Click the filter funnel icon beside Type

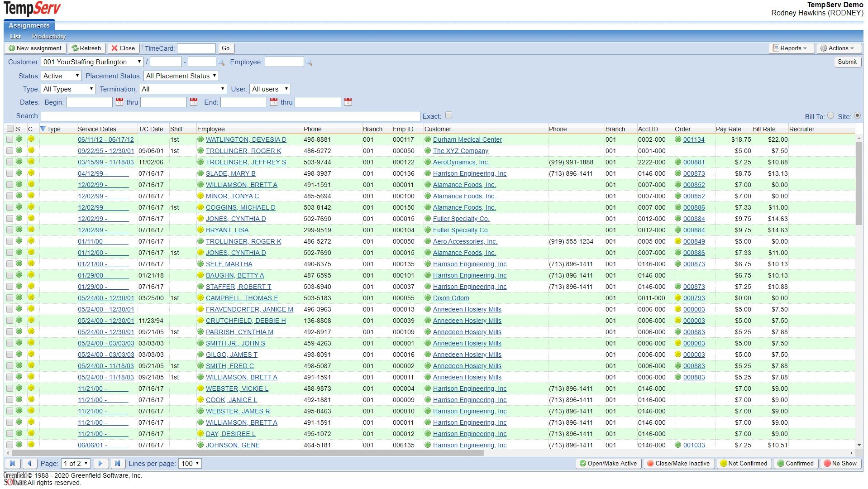(x=43, y=129)
